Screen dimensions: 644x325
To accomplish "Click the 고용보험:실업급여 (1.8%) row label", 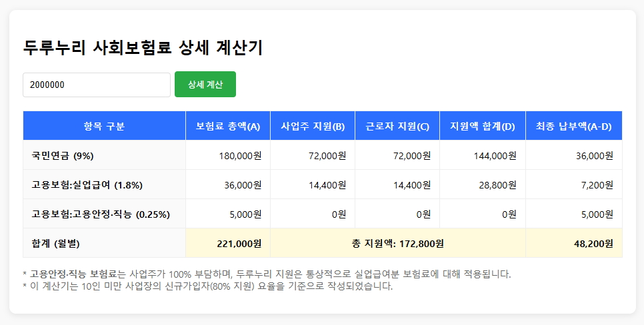I will [x=87, y=184].
